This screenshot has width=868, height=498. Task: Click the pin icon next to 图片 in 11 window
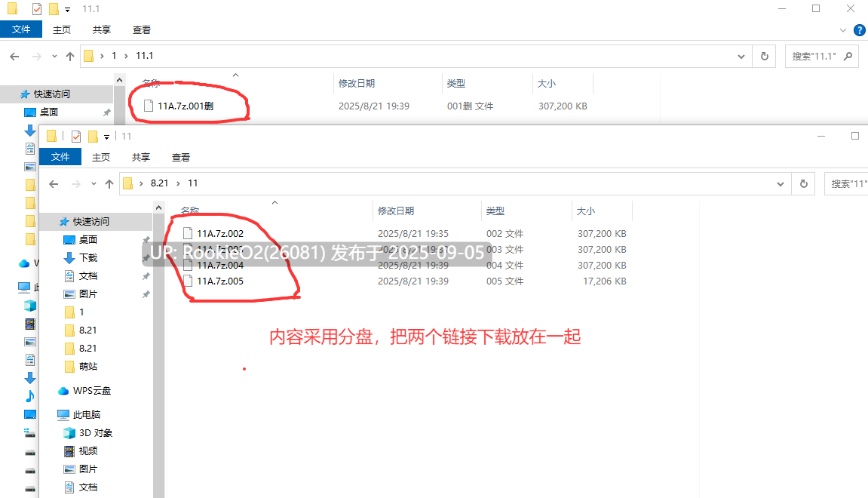(146, 295)
